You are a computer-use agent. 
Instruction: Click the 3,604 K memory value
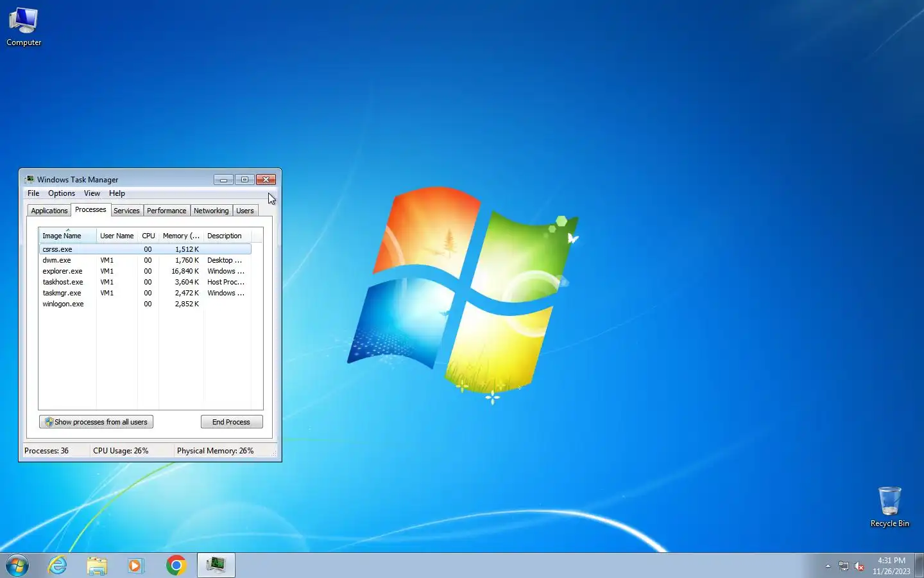tap(187, 282)
